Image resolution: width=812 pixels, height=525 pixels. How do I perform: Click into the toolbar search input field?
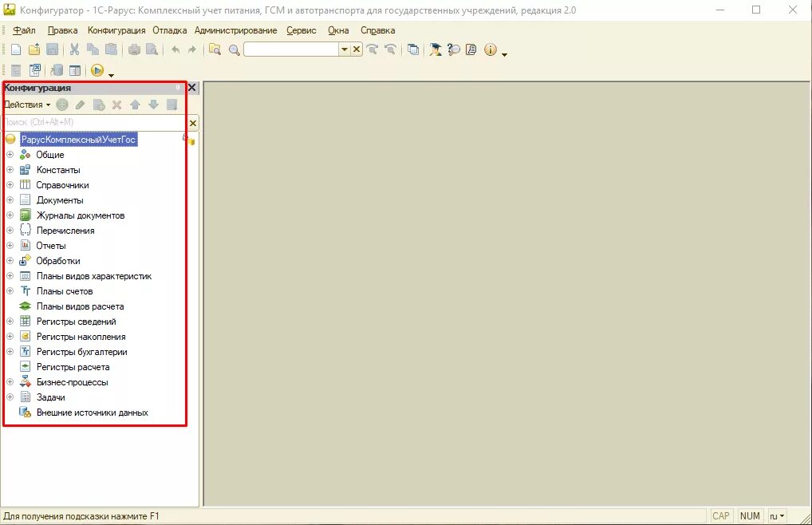(291, 49)
